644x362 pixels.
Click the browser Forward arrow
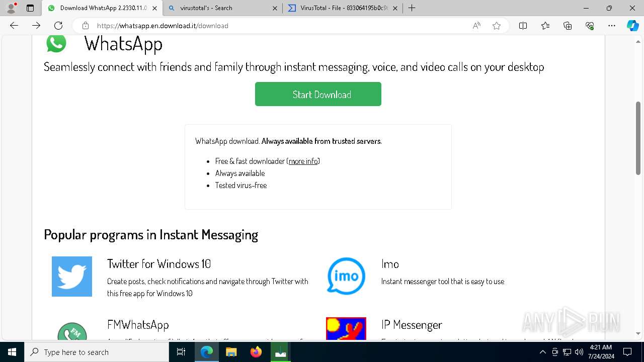click(x=36, y=26)
